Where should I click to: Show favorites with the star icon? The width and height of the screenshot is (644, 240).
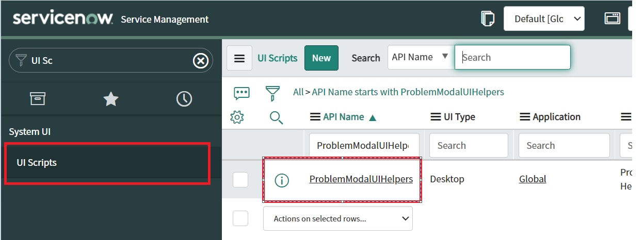coord(111,99)
